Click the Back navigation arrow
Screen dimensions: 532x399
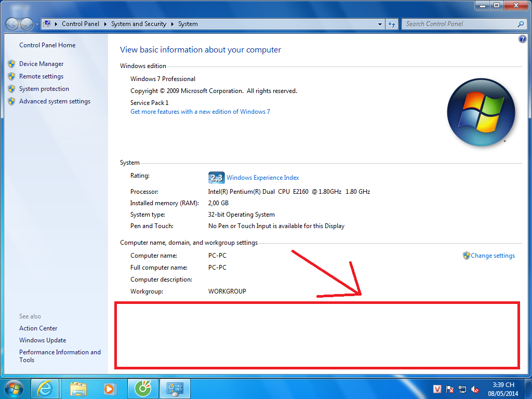click(12, 24)
